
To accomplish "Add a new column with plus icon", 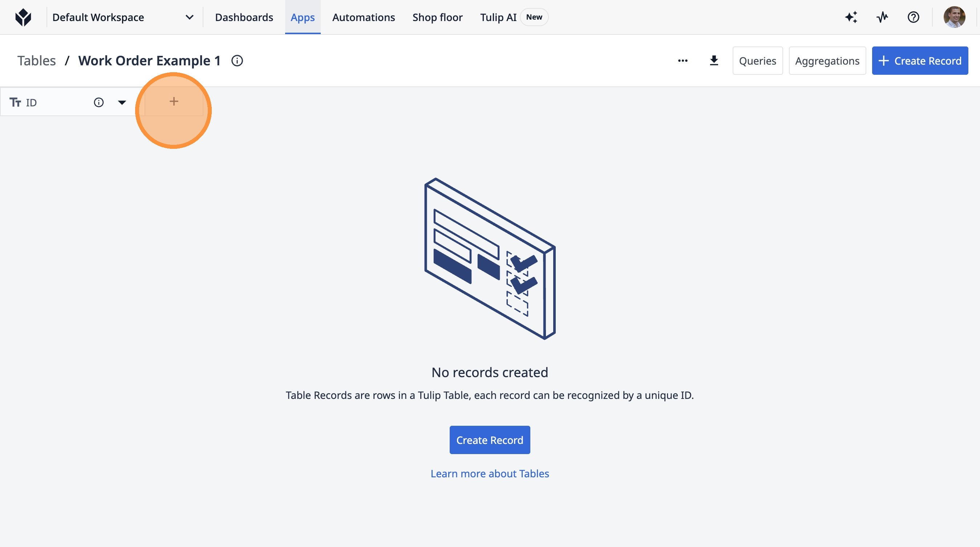I will [x=174, y=102].
